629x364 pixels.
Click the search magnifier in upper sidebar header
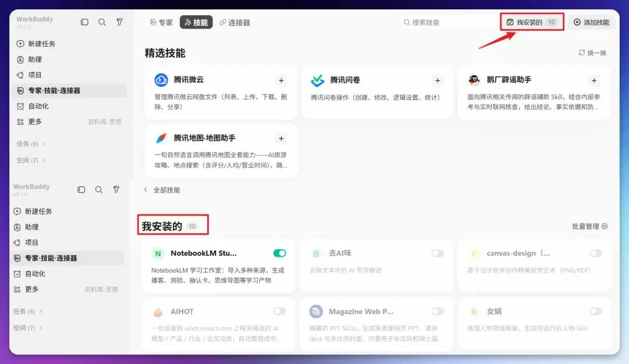(102, 22)
